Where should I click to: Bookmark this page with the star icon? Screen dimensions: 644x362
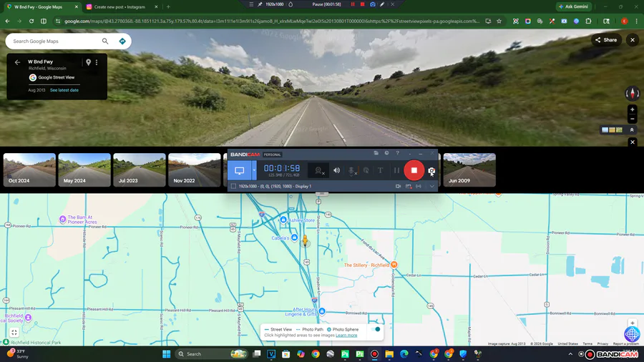click(499, 21)
